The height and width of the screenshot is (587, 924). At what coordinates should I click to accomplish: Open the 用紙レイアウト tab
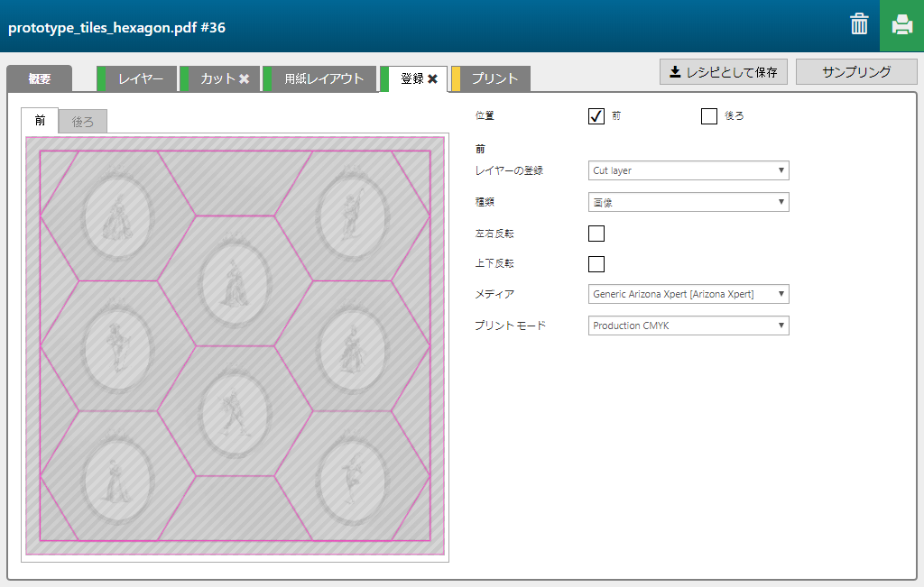click(319, 78)
